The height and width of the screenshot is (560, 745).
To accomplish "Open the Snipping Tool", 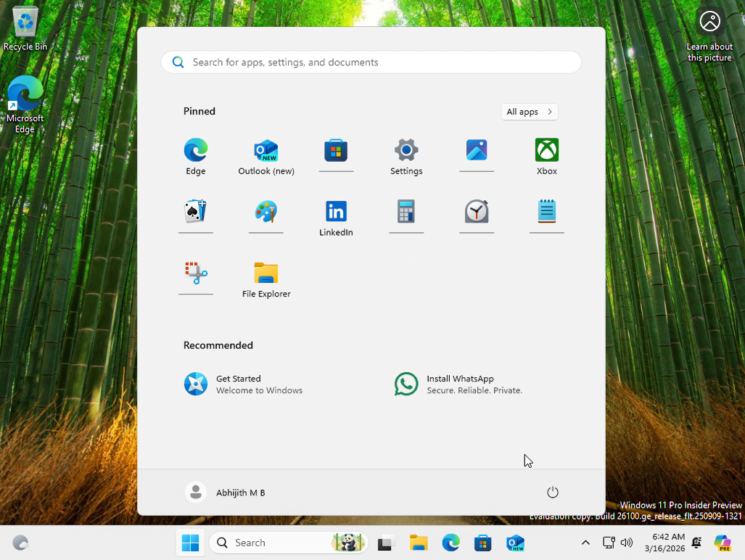I will (196, 272).
